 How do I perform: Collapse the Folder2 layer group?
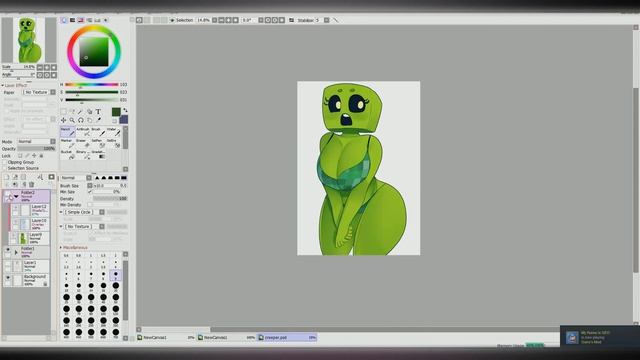[x=16, y=196]
